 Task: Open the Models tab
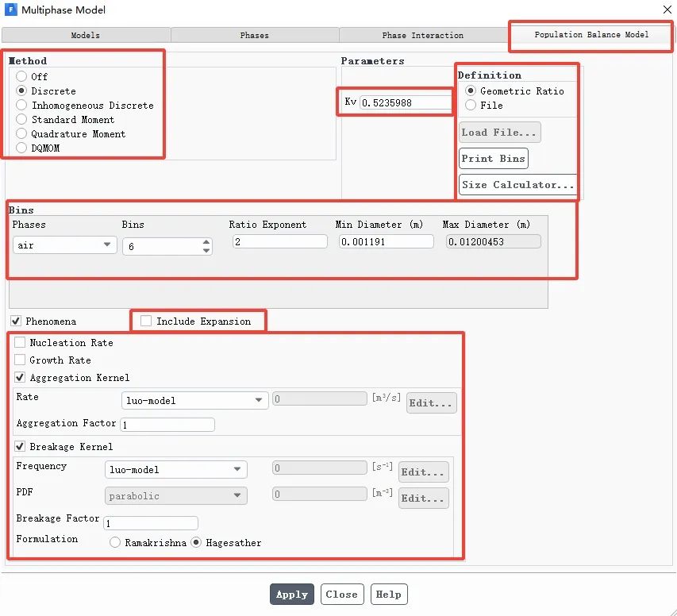[86, 36]
